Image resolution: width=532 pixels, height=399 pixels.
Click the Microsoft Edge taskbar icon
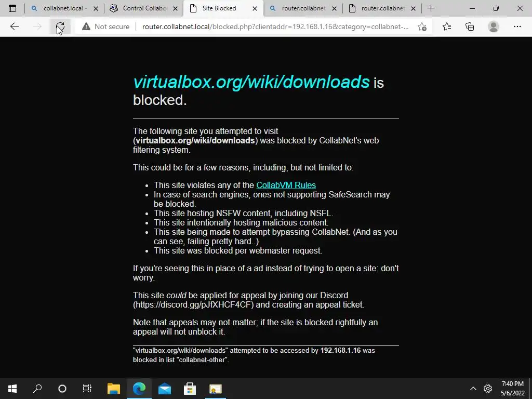click(x=139, y=389)
